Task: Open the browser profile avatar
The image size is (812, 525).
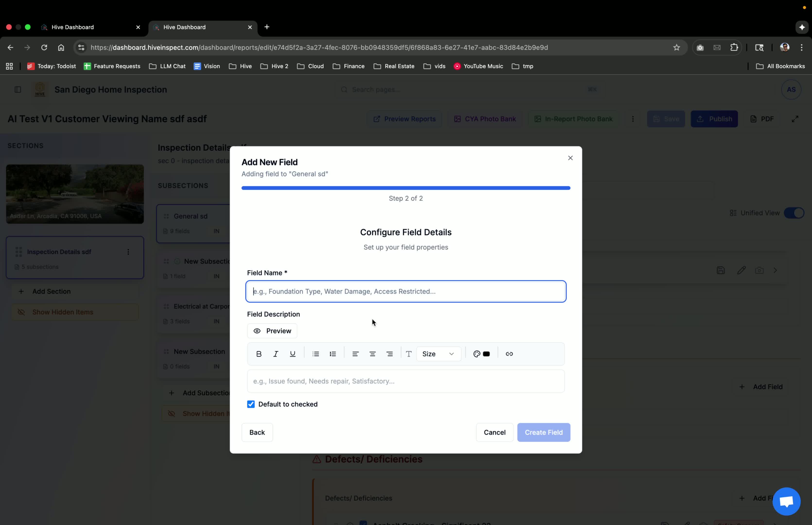Action: pyautogui.click(x=784, y=47)
